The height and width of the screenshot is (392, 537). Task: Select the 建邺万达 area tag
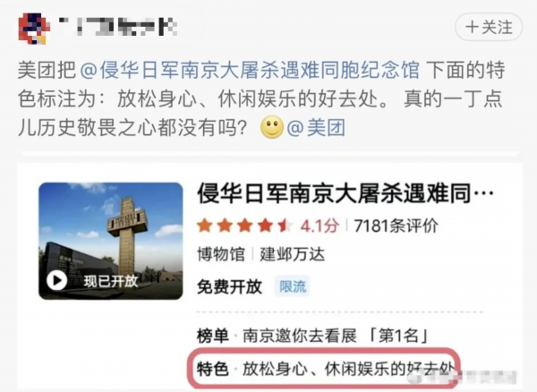pos(292,255)
